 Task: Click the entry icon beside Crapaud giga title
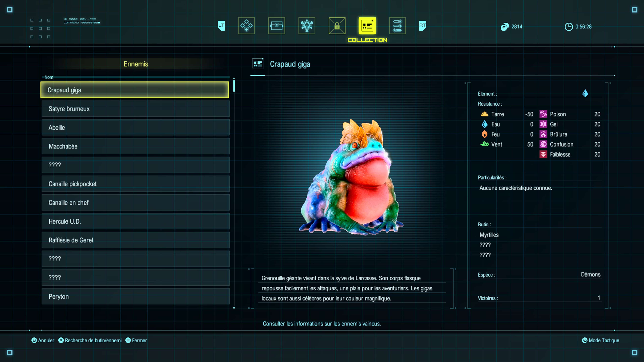pyautogui.click(x=258, y=64)
